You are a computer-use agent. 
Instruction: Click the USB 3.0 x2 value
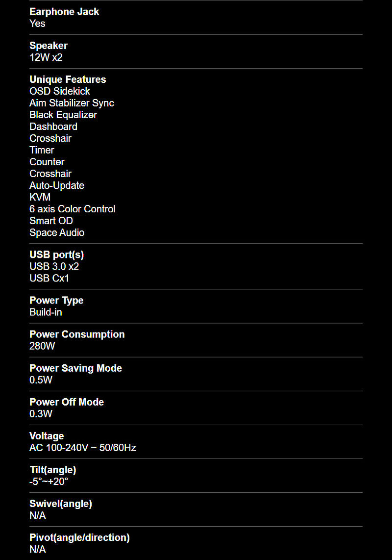pos(54,266)
